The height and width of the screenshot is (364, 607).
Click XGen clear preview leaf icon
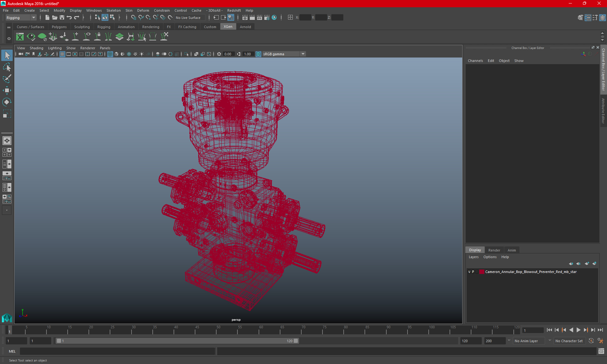click(x=42, y=37)
